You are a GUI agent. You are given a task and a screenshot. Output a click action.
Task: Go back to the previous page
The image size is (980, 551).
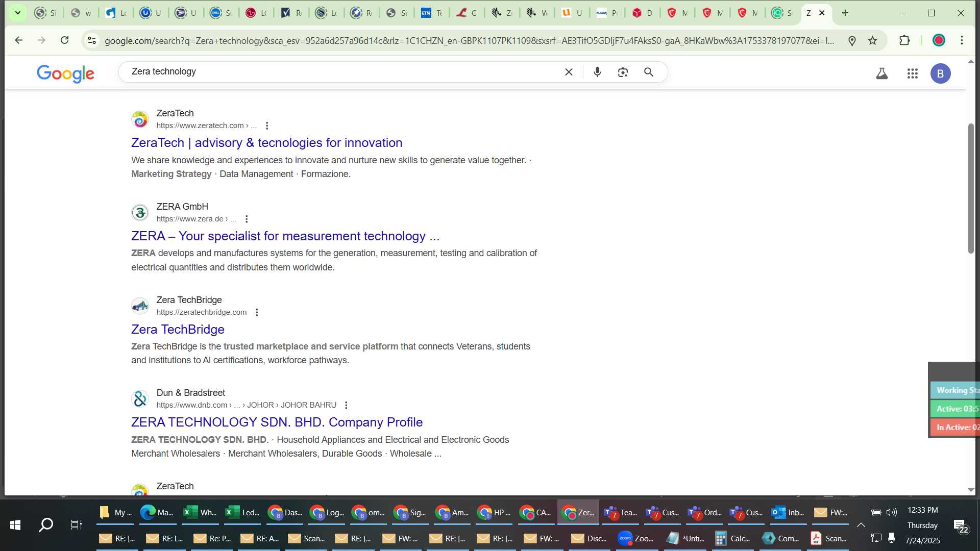[x=19, y=40]
